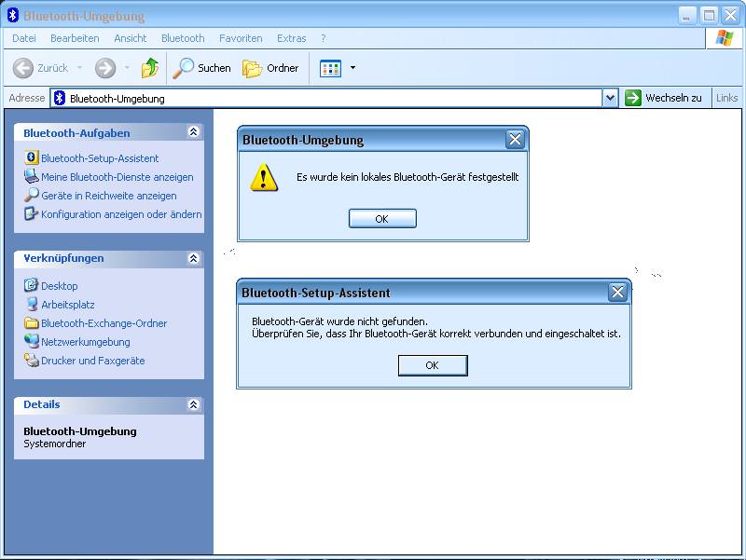Viewport: 746px width, 560px height.
Task: Click the forward arrow navigation icon
Action: coord(105,68)
